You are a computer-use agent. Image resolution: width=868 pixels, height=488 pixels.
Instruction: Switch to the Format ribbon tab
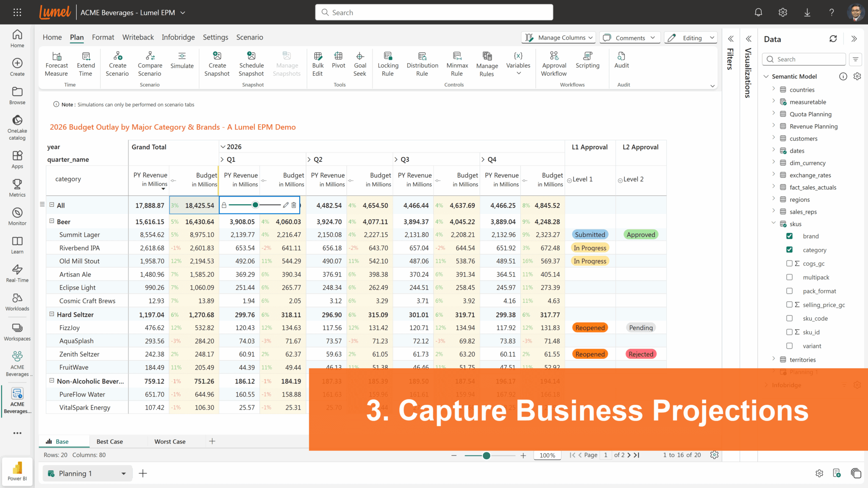103,37
